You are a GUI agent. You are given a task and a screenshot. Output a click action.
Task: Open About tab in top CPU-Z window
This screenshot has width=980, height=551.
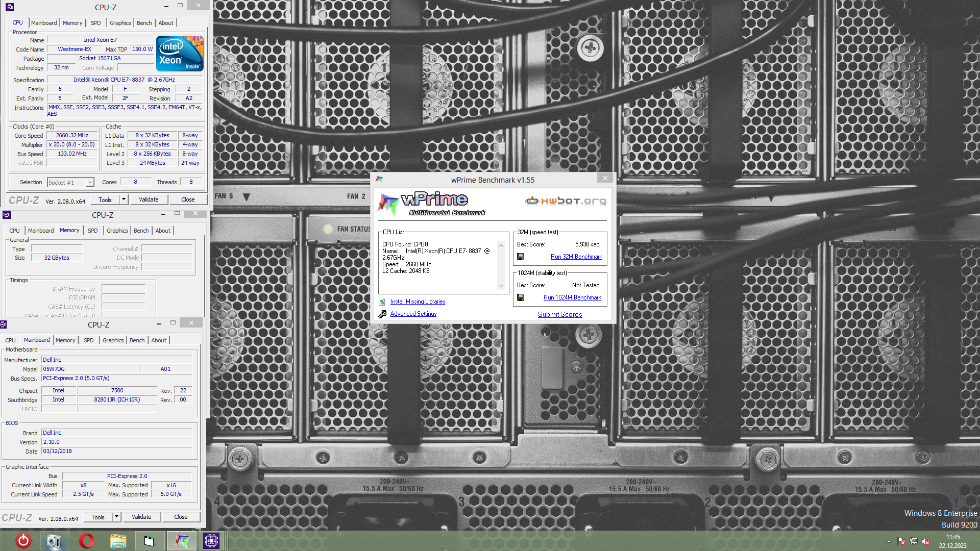pyautogui.click(x=166, y=23)
